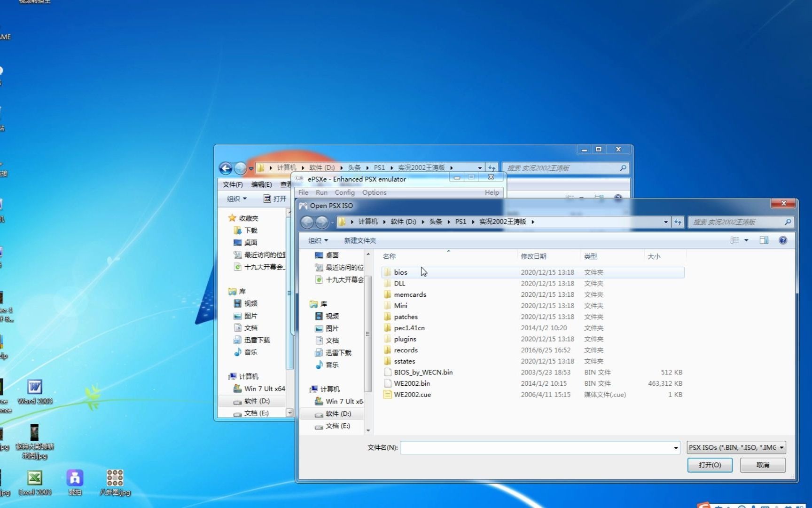Select the plugins folder
The image size is (812, 508).
click(x=532, y=339)
